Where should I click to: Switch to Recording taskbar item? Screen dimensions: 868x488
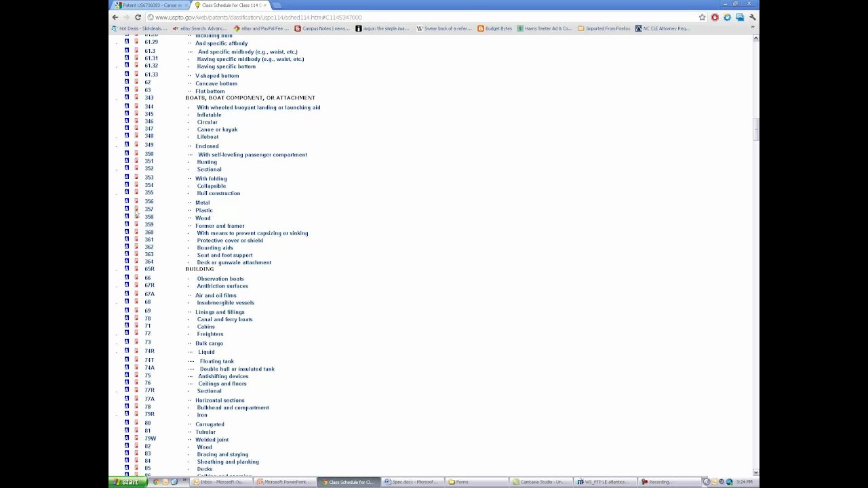pyautogui.click(x=669, y=482)
